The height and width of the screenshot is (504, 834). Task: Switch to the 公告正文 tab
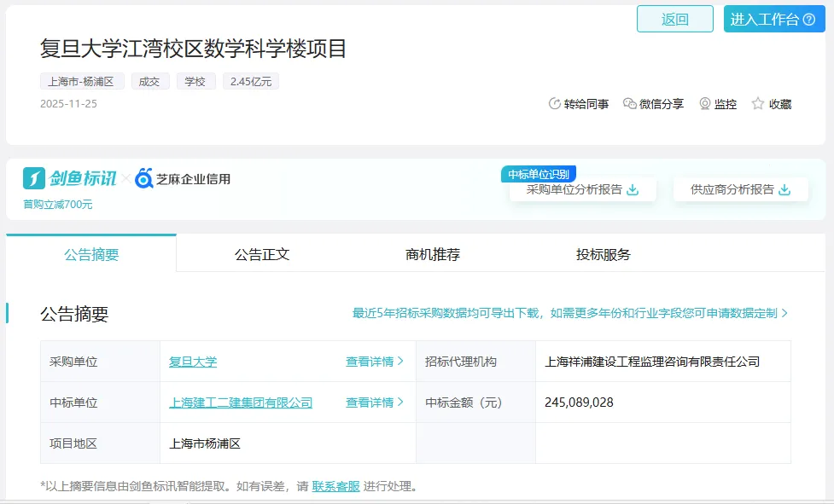(262, 254)
